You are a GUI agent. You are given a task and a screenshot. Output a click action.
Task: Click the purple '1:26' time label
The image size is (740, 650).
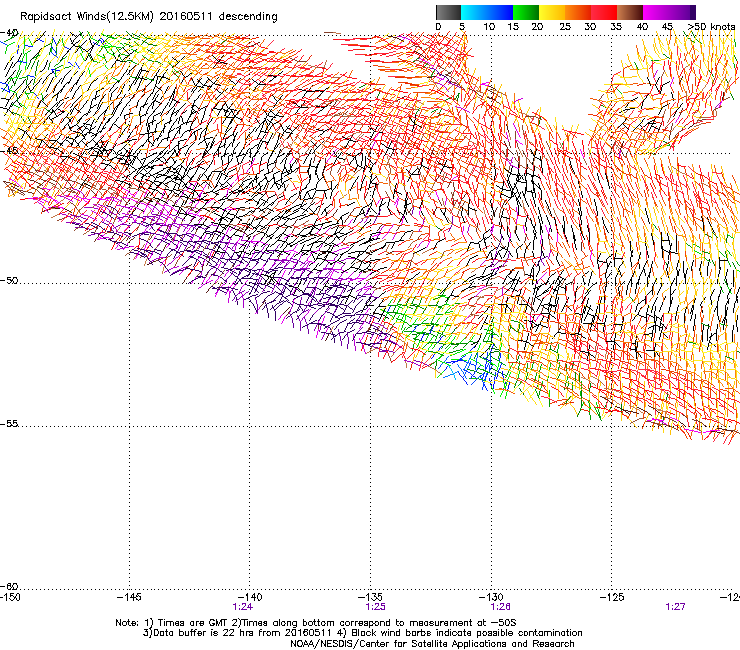[x=500, y=607]
